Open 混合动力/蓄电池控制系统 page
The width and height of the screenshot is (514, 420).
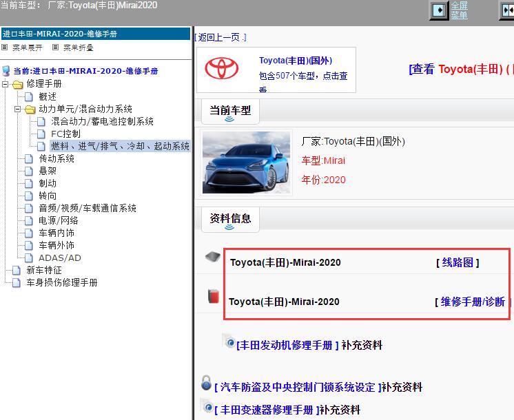tap(102, 121)
